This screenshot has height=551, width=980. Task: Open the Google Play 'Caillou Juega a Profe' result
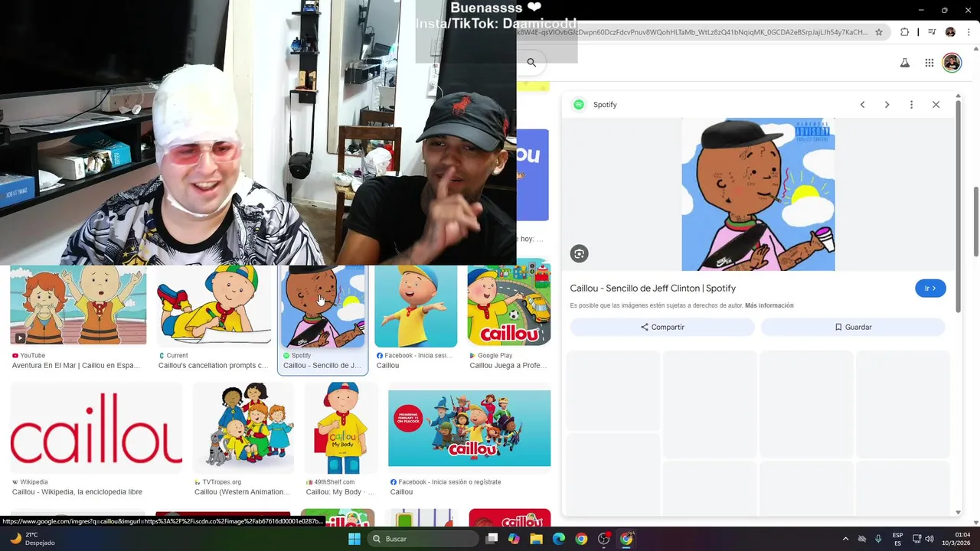(509, 303)
